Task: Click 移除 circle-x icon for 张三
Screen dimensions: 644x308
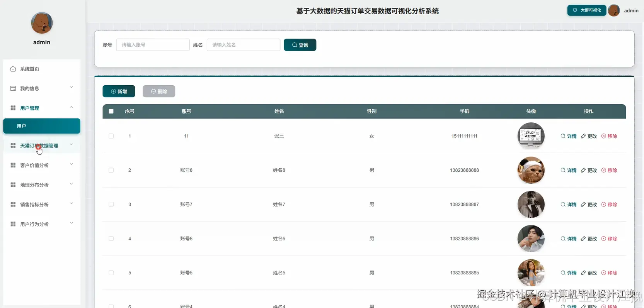Action: 604,136
